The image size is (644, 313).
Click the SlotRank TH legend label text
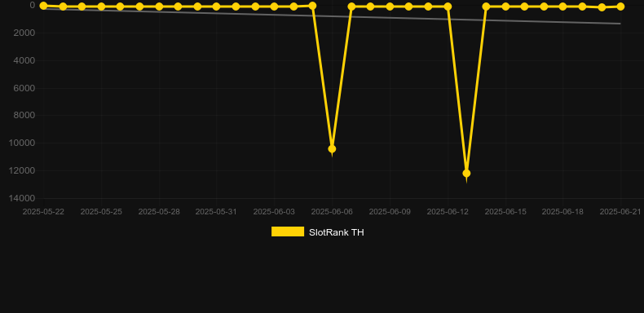337,232
